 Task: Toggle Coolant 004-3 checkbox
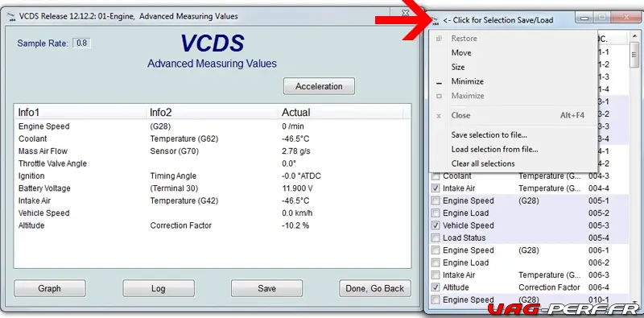[x=436, y=176]
